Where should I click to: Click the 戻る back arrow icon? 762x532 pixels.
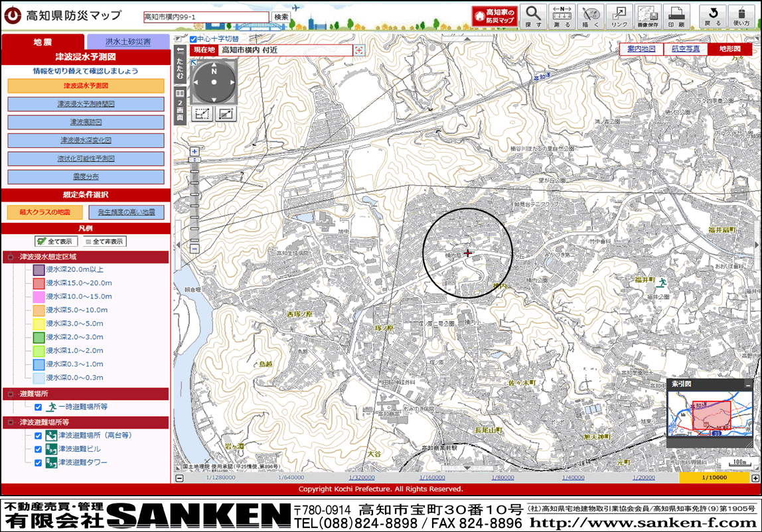(713, 16)
